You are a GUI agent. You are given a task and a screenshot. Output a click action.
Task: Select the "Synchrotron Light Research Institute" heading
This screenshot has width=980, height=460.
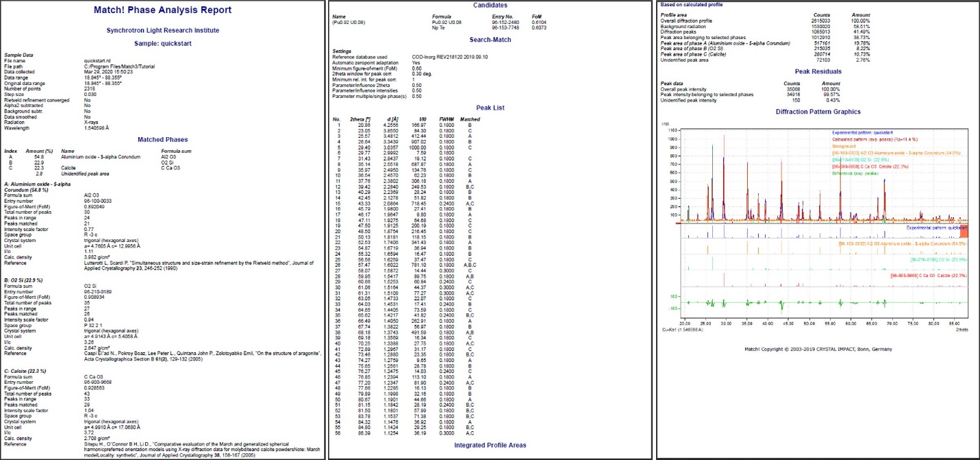click(162, 30)
